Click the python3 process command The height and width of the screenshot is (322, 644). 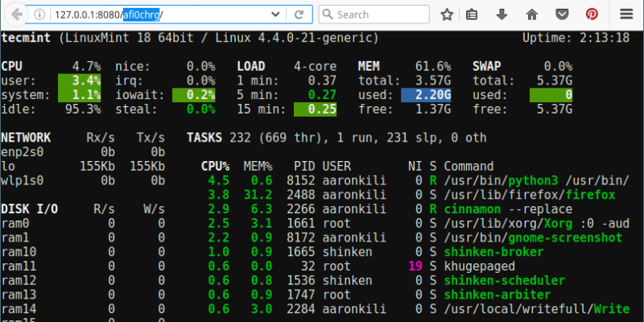(x=536, y=180)
